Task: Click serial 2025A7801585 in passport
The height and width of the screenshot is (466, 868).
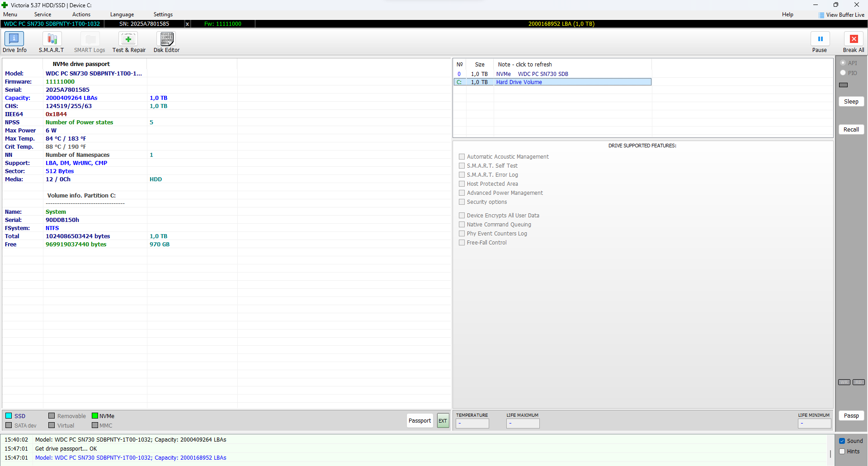Action: pyautogui.click(x=68, y=90)
